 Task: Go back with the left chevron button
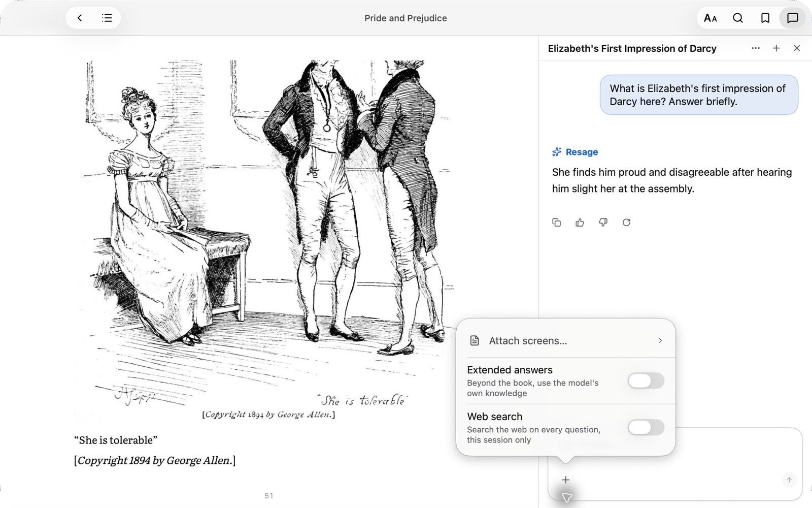coord(80,18)
